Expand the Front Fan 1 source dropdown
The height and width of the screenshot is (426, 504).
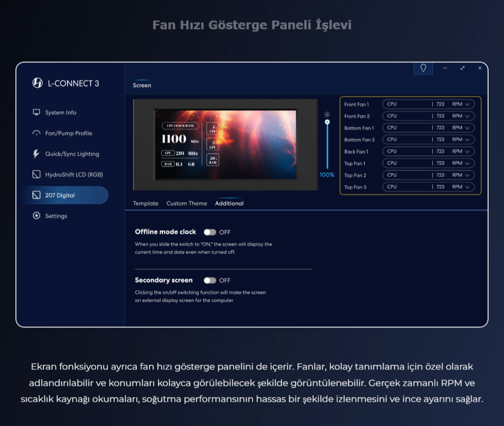tap(429, 104)
